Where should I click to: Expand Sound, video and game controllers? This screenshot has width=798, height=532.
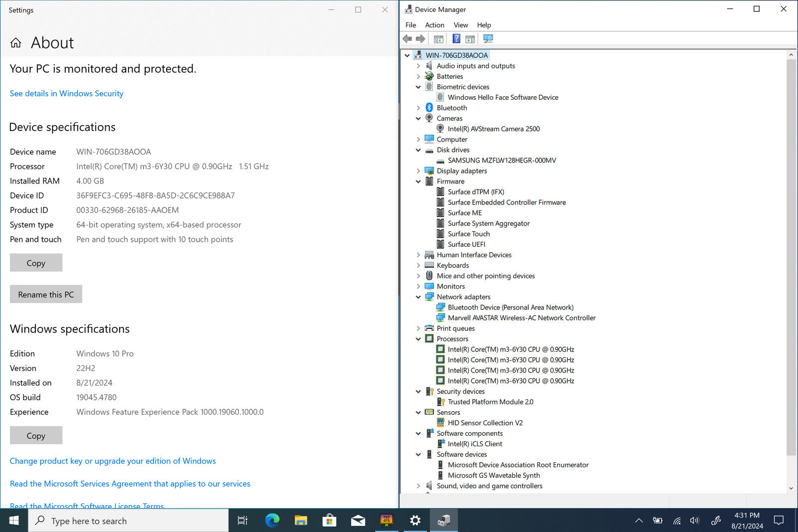[418, 486]
